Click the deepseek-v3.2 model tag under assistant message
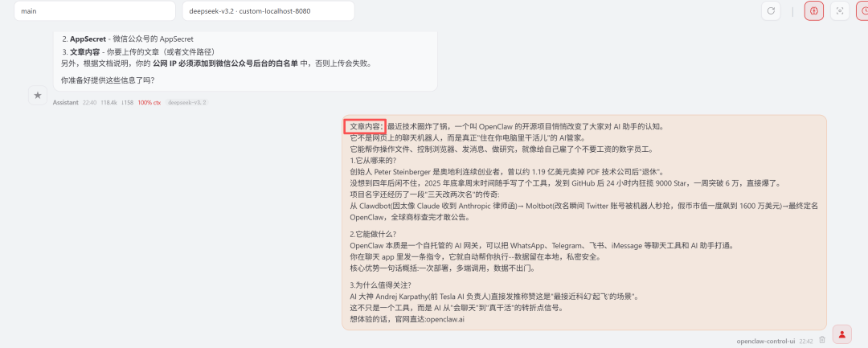 pyautogui.click(x=187, y=102)
